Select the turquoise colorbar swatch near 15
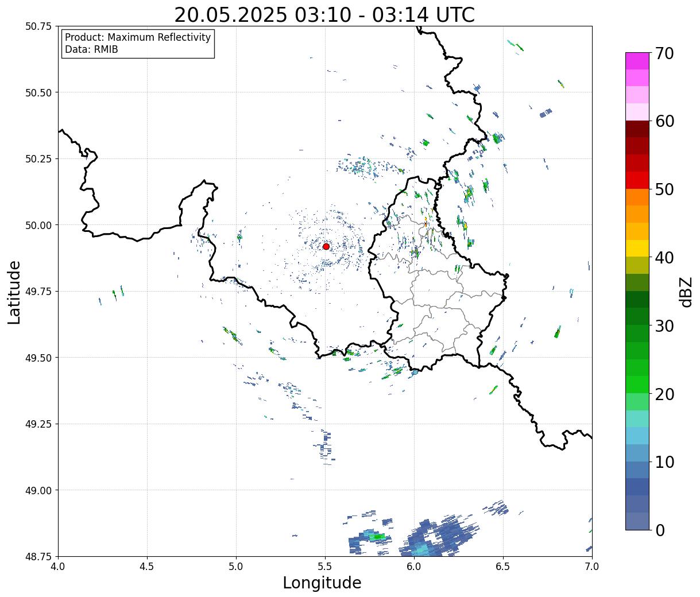This screenshot has height=597, width=700. pyautogui.click(x=637, y=418)
